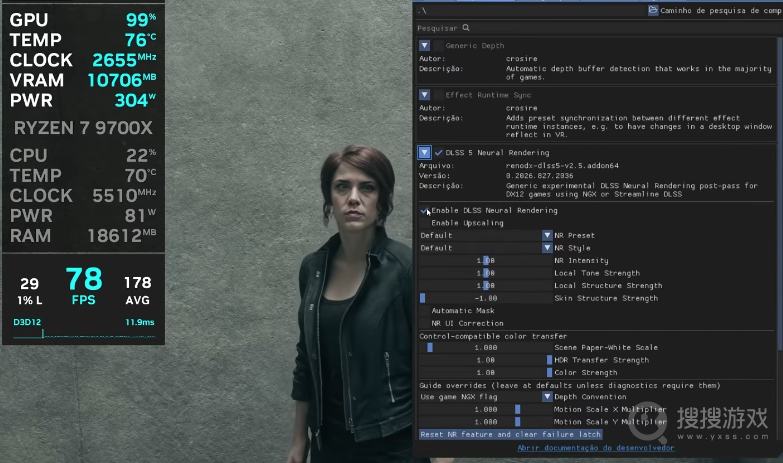Toggle the Effect Runtime Sync checkbox
Screen dimensions: 783x463
438,94
